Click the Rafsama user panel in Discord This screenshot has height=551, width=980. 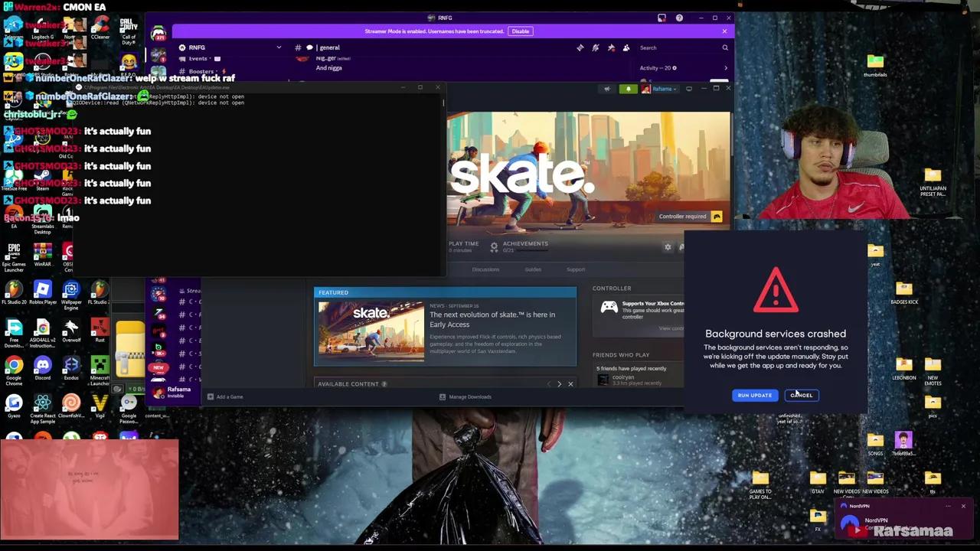[172, 392]
